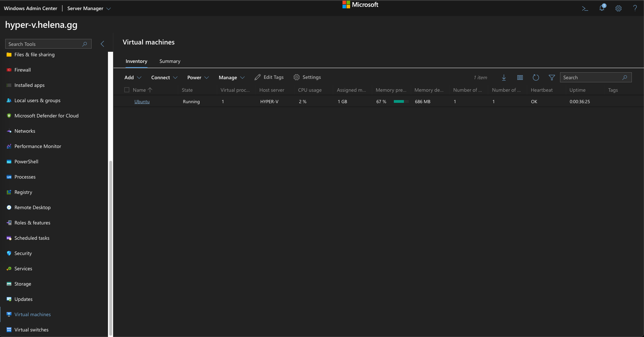Expand the Add dropdown
The width and height of the screenshot is (644, 337).
click(x=133, y=77)
